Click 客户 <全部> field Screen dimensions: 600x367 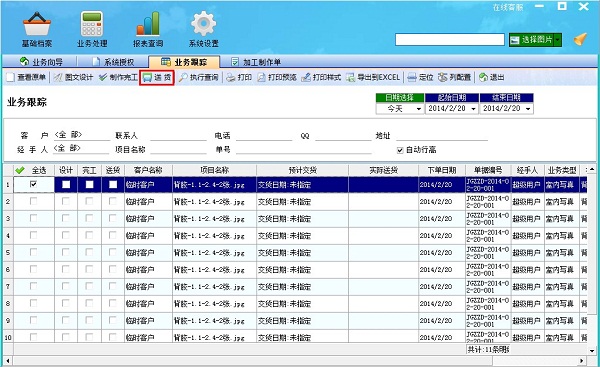coord(81,135)
